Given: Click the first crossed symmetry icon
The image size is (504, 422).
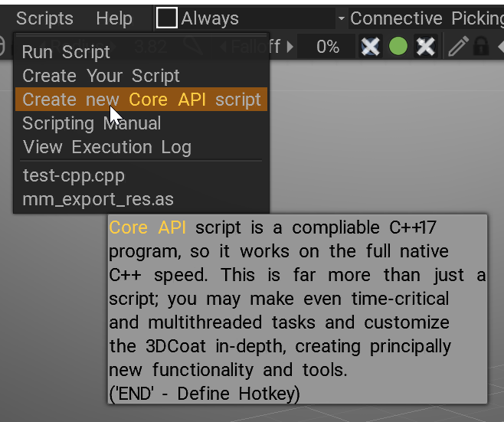Looking at the screenshot, I should pyautogui.click(x=370, y=46).
